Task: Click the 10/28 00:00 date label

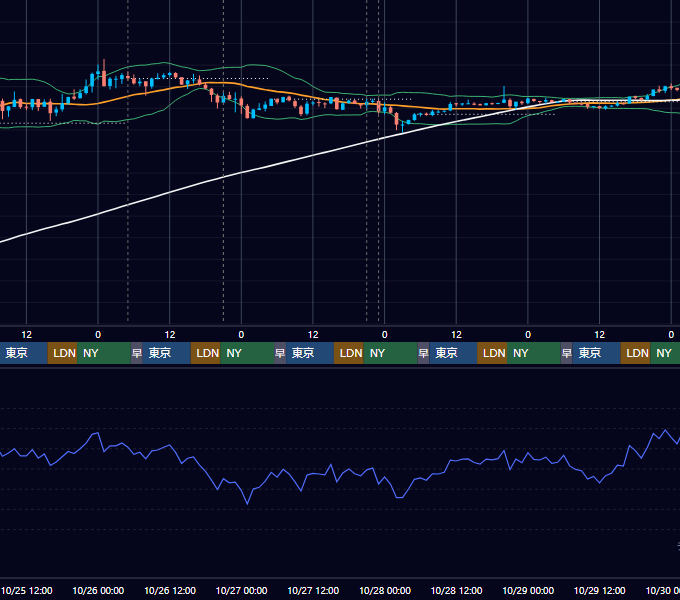Action: point(385,590)
